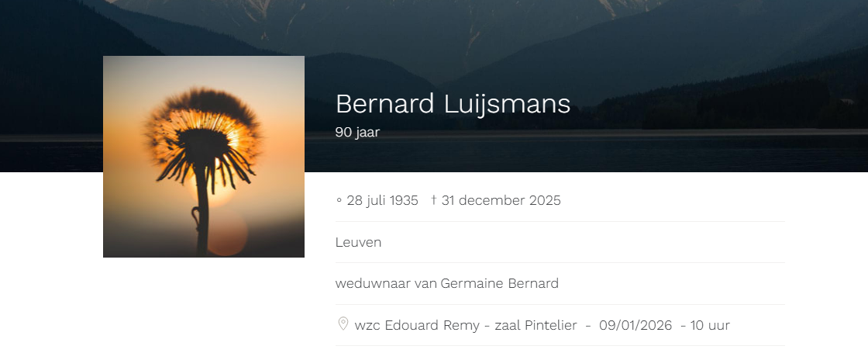The width and height of the screenshot is (868, 360).
Task: Click the birth symbol before 28 juli
Action: coord(339,200)
